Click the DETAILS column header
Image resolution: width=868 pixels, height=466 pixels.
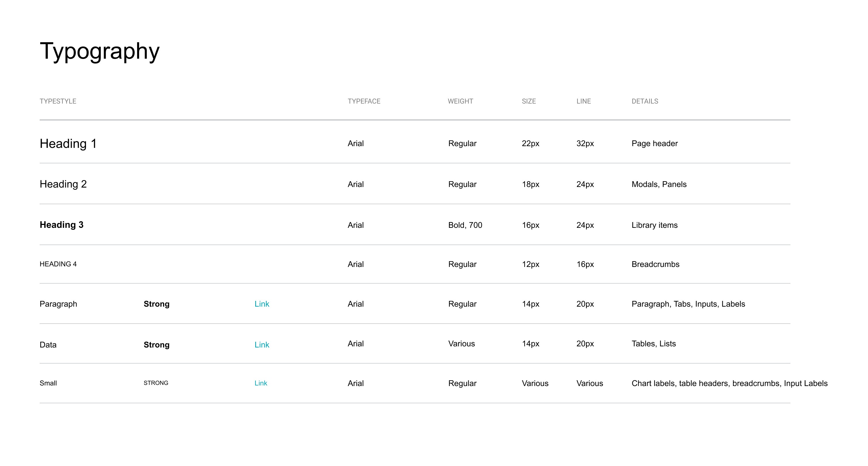pyautogui.click(x=645, y=101)
